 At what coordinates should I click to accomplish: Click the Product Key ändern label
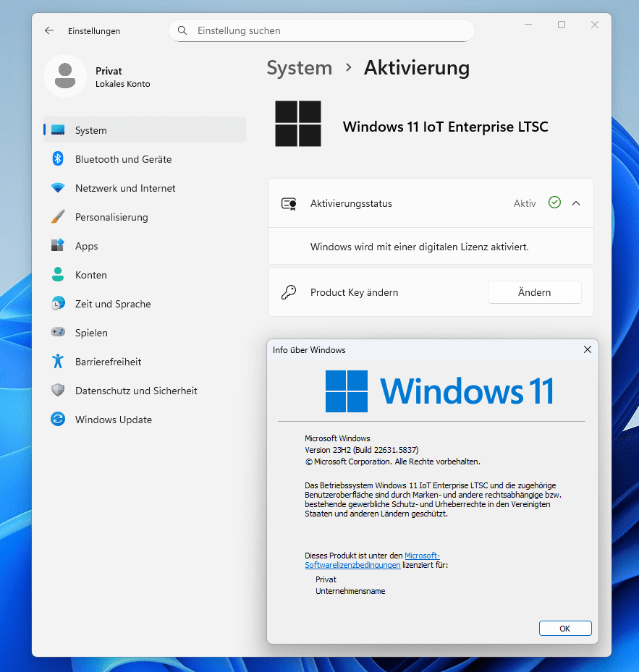coord(355,292)
